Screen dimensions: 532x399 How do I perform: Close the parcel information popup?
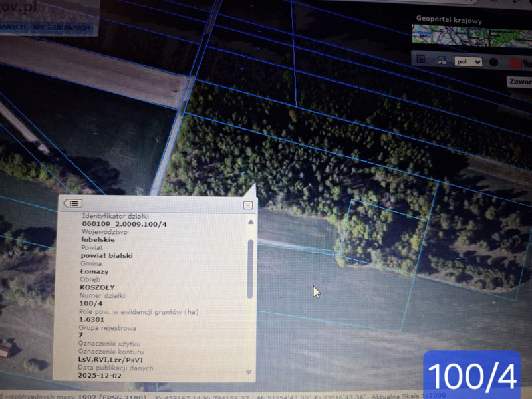[x=247, y=205]
